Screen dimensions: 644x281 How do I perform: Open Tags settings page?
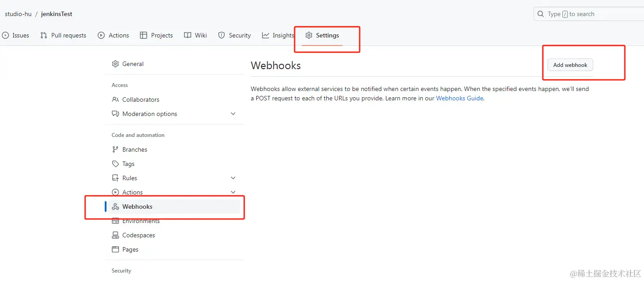click(x=175, y=164)
